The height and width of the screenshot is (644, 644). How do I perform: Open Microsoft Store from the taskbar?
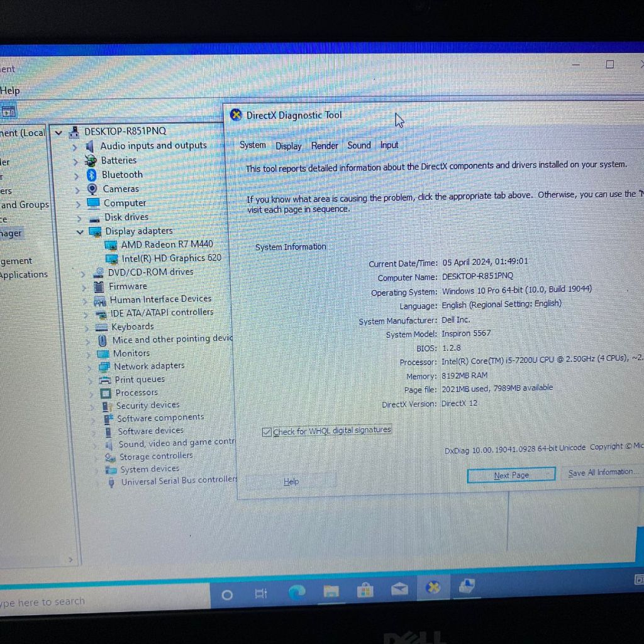(365, 590)
